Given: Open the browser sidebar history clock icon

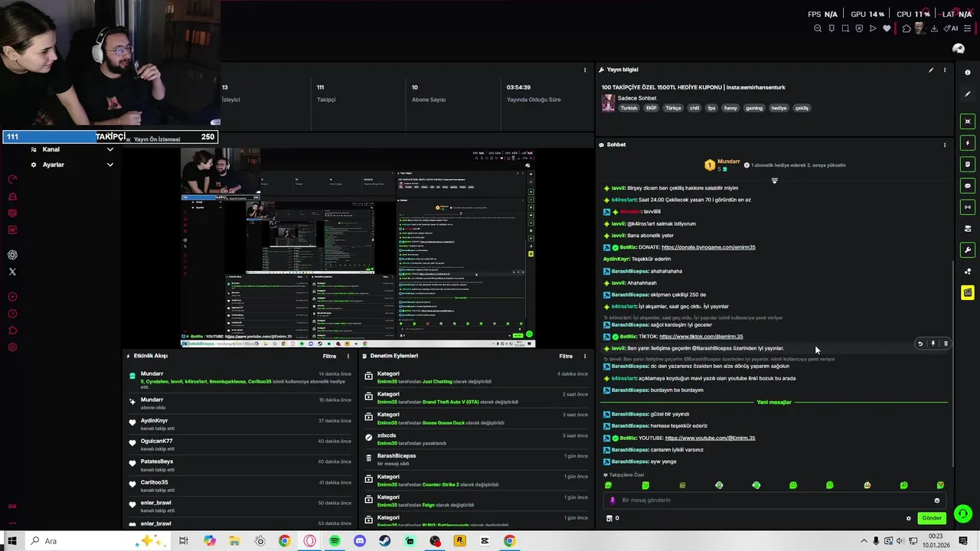Looking at the screenshot, I should point(12,314).
